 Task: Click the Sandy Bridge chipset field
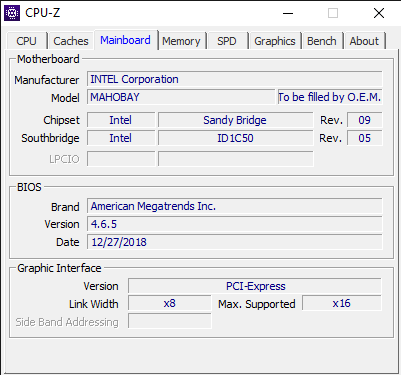[235, 120]
